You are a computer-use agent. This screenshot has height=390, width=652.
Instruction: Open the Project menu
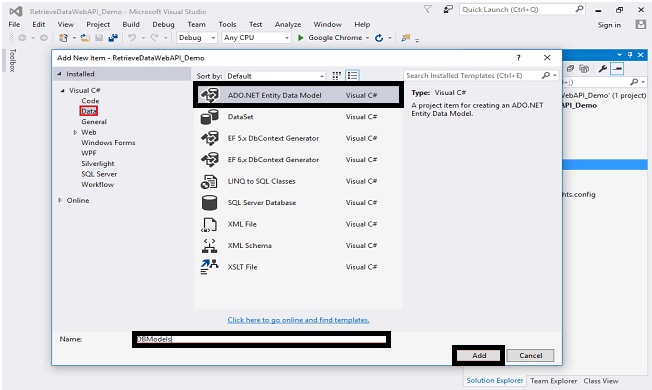coord(98,25)
